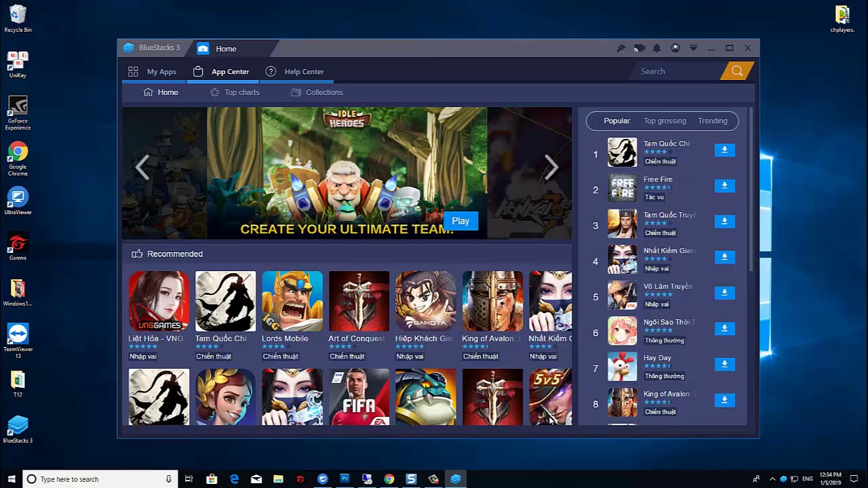Open the account profile icon in title bar
868x488 pixels.
coord(675,48)
